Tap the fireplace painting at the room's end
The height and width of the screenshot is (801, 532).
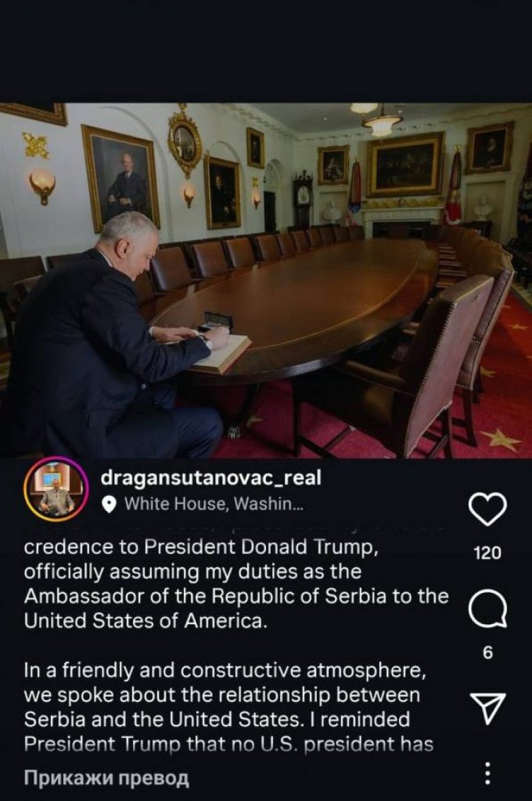(406, 164)
